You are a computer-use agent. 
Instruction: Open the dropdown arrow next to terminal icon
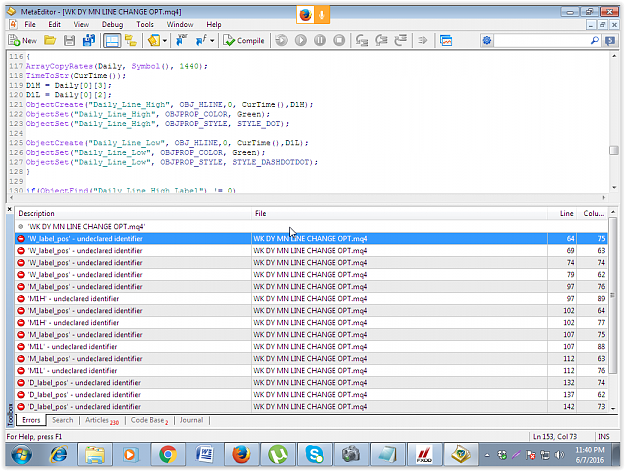coord(165,41)
